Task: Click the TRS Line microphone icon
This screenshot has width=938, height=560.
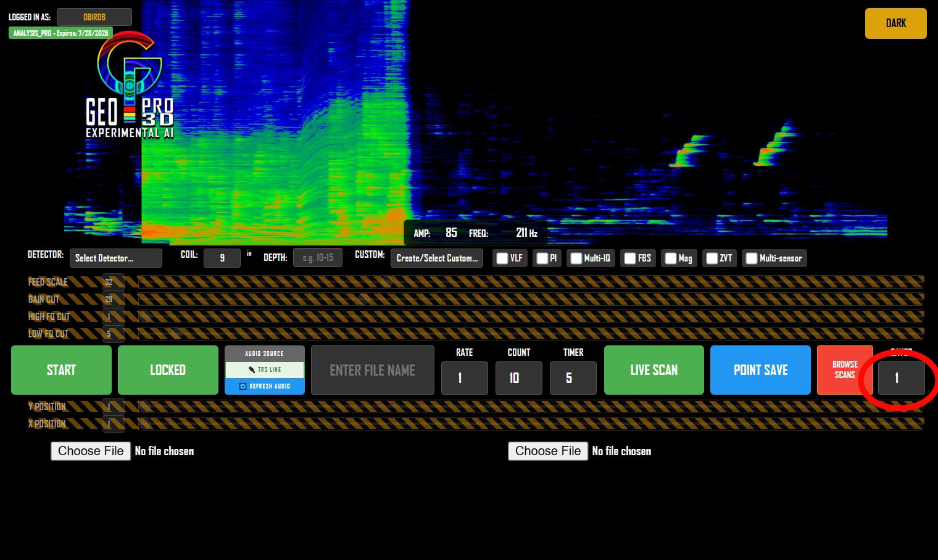Action: coord(252,369)
